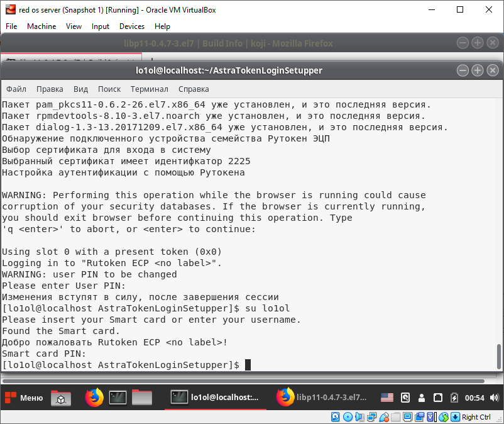
Task: Minimize the Firefox koji window
Action: tap(463, 43)
